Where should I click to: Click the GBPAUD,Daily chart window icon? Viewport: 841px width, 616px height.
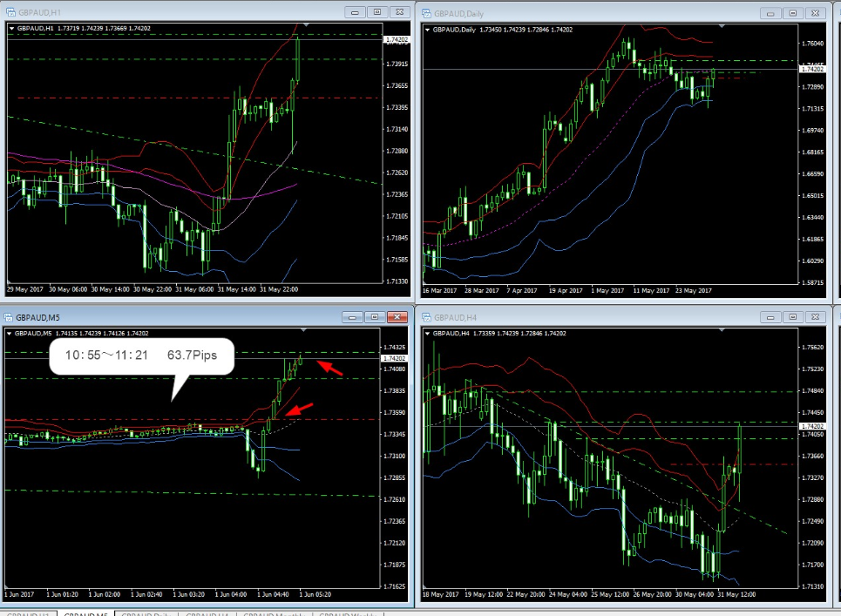point(427,12)
